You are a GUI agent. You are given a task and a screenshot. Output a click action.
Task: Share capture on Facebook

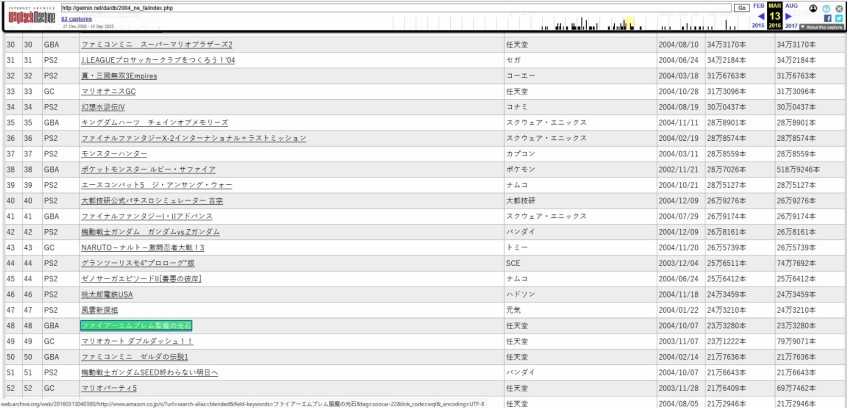point(826,17)
